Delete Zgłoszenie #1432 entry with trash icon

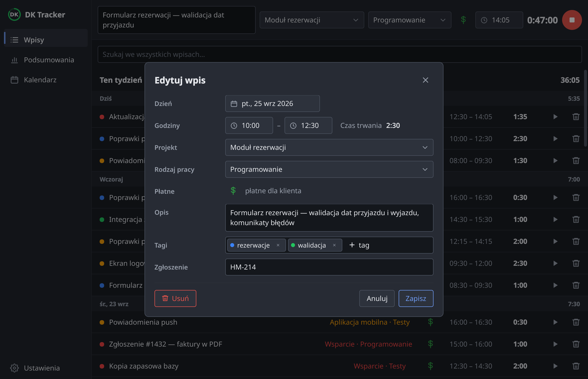point(576,344)
